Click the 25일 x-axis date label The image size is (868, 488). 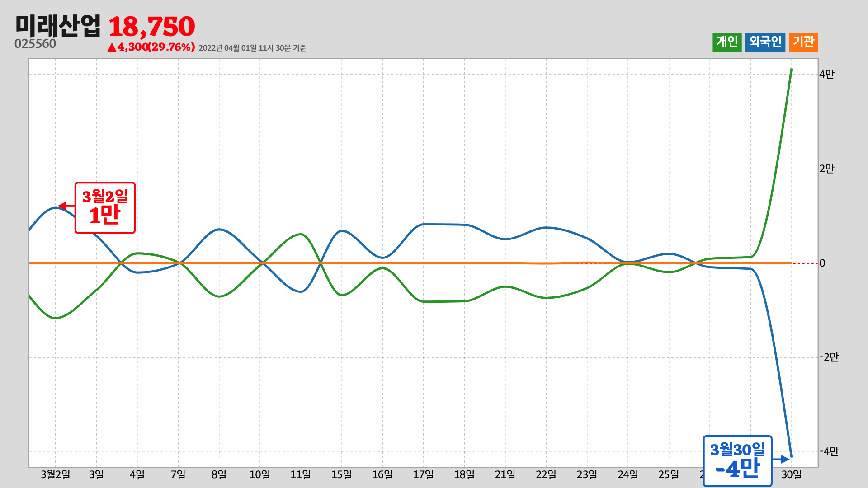coord(669,474)
